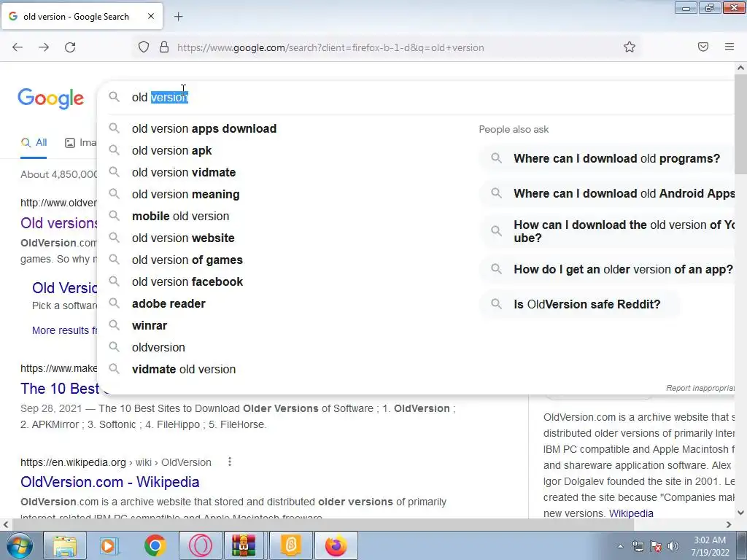Open The 10 Best result title
Image resolution: width=747 pixels, height=560 pixels.
[60, 389]
